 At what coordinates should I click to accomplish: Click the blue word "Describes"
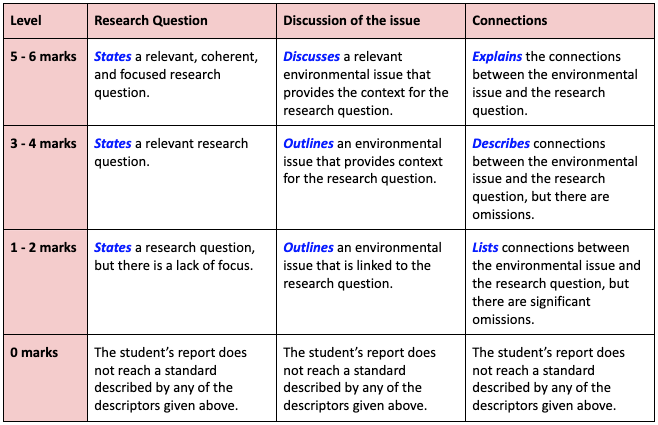click(x=501, y=143)
